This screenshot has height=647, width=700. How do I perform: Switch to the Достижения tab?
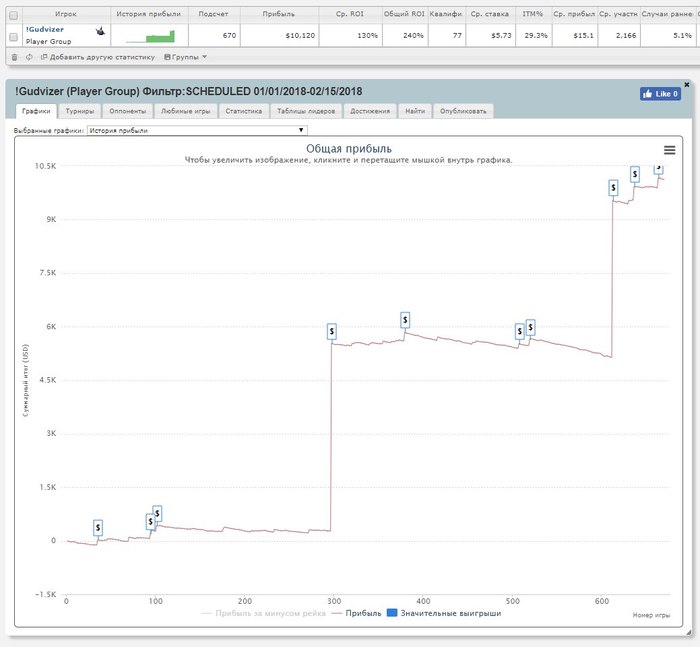pyautogui.click(x=370, y=111)
